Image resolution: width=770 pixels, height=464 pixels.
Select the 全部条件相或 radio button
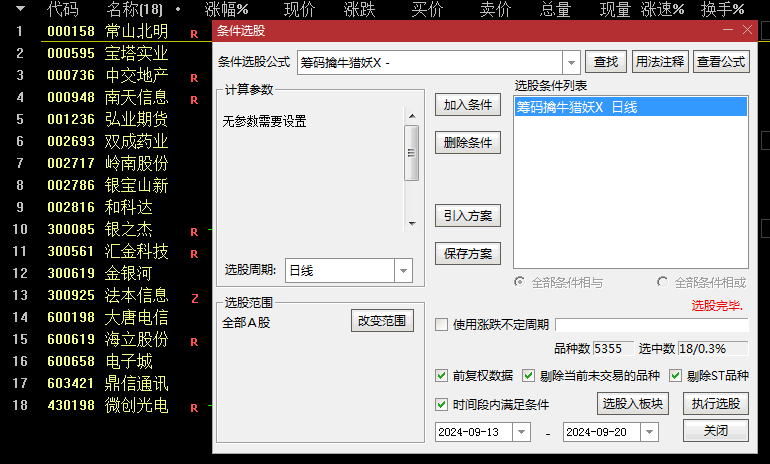(x=662, y=282)
